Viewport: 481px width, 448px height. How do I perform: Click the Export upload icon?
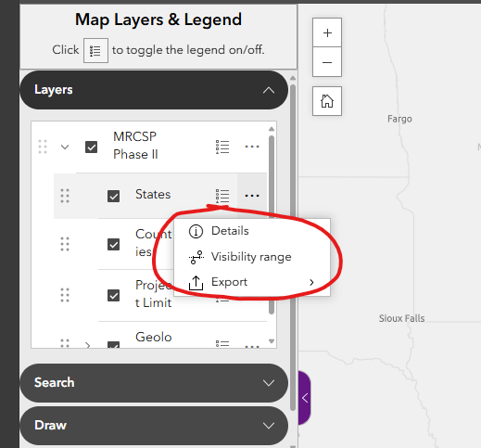coord(196,283)
